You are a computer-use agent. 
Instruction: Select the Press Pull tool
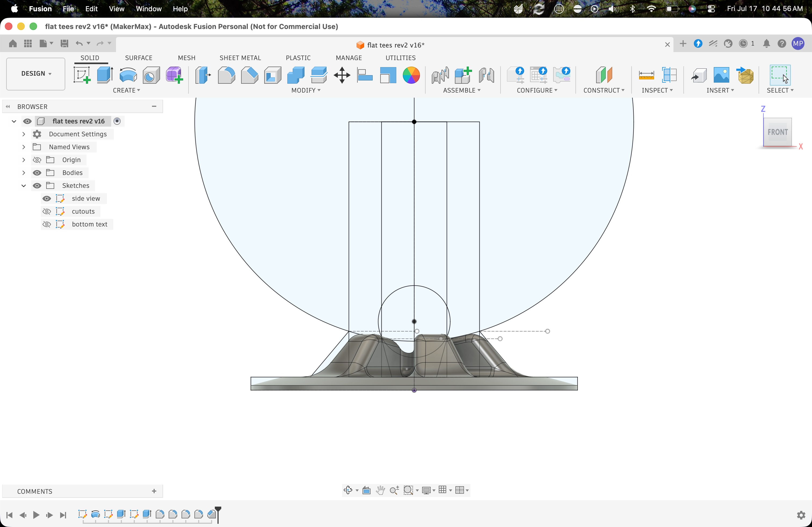click(203, 75)
